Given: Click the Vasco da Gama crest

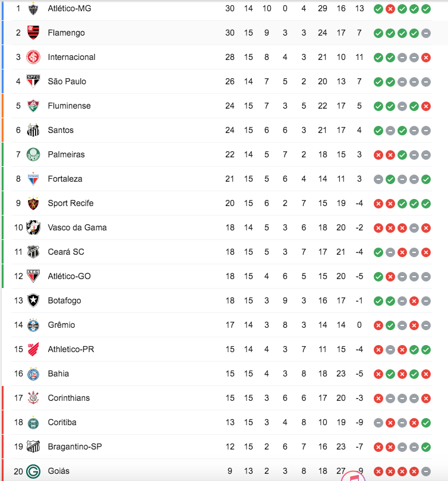Looking at the screenshot, I should [x=33, y=227].
